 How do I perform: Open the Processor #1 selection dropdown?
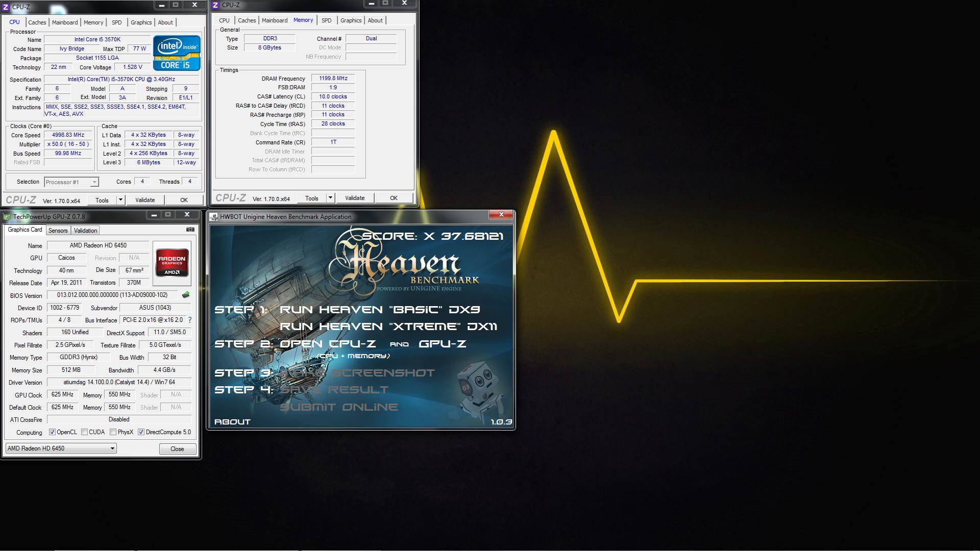click(x=71, y=182)
